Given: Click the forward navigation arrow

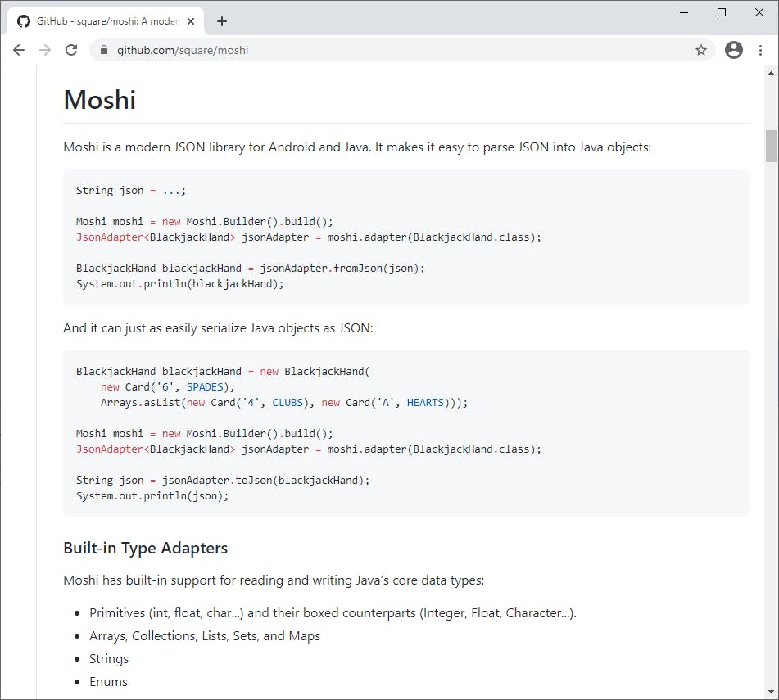Looking at the screenshot, I should point(45,50).
